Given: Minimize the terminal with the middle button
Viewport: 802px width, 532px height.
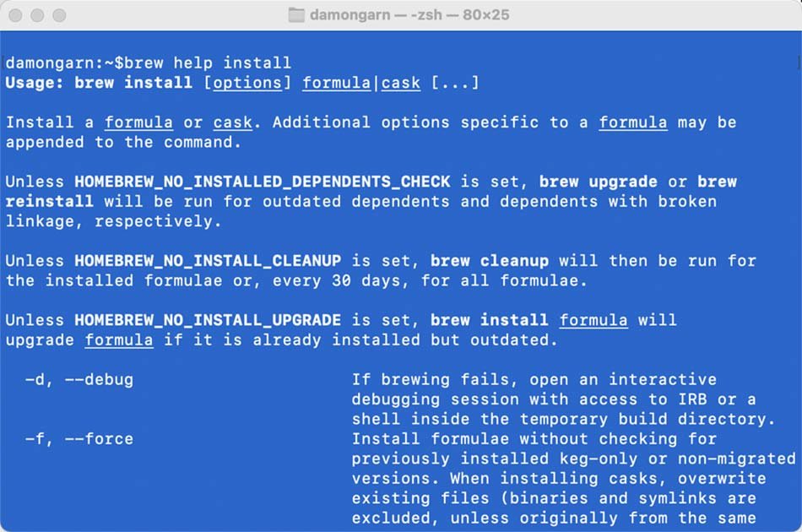Looking at the screenshot, I should (x=37, y=15).
